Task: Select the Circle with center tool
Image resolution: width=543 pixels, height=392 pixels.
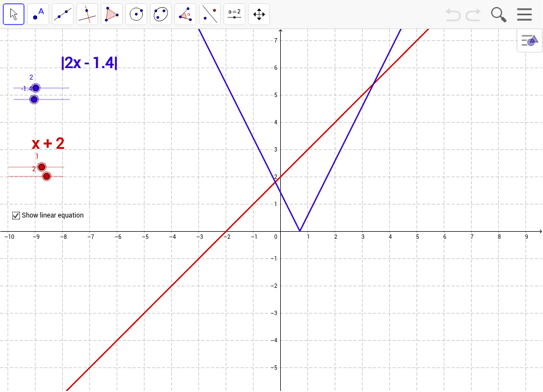Action: pos(136,14)
